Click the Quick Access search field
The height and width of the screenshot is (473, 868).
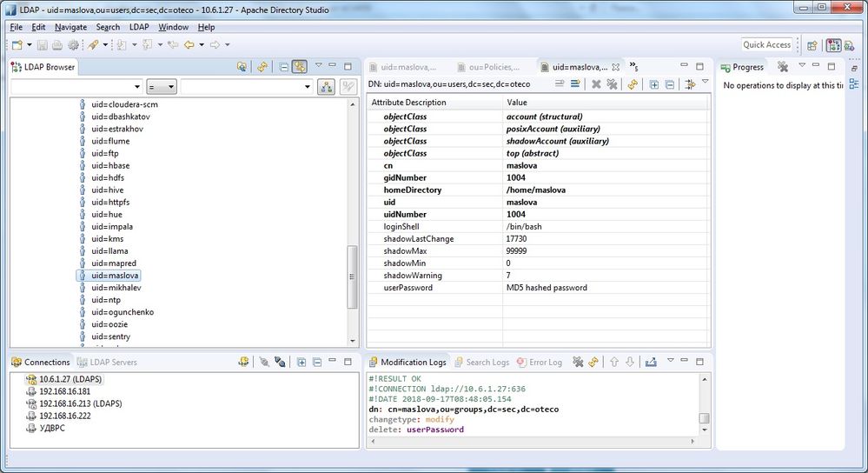coord(767,44)
